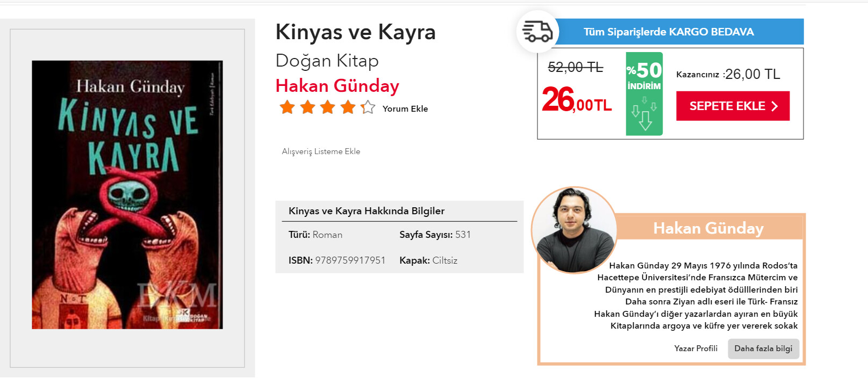The image size is (868, 385).
Task: Click the free shipping truck icon
Action: (537, 32)
